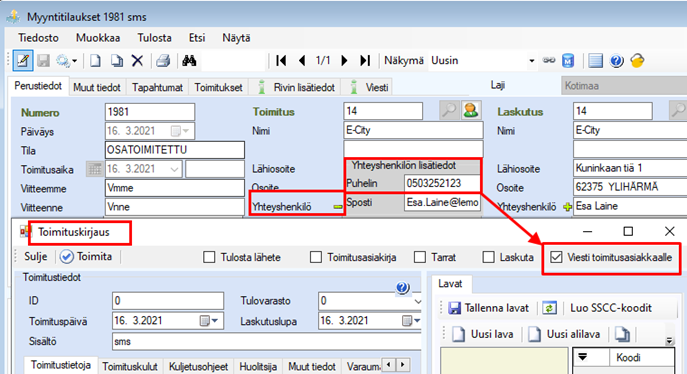Click minus icon beside Toimitus Yhteyshenkilö
687x374 pixels.
[x=338, y=207]
